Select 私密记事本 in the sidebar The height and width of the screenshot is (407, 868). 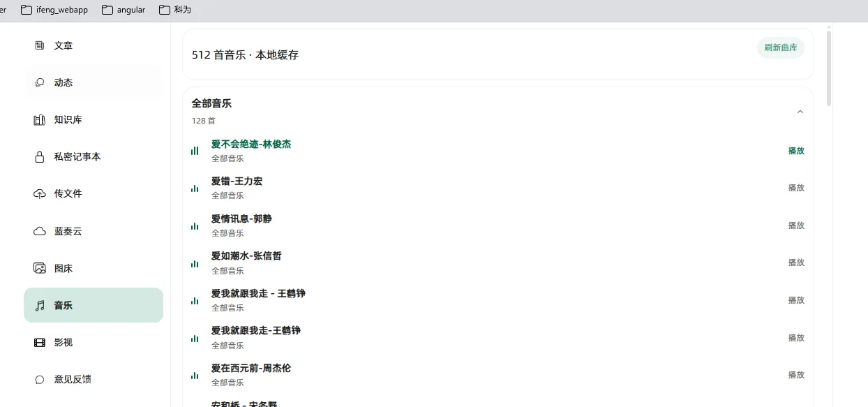tap(93, 156)
